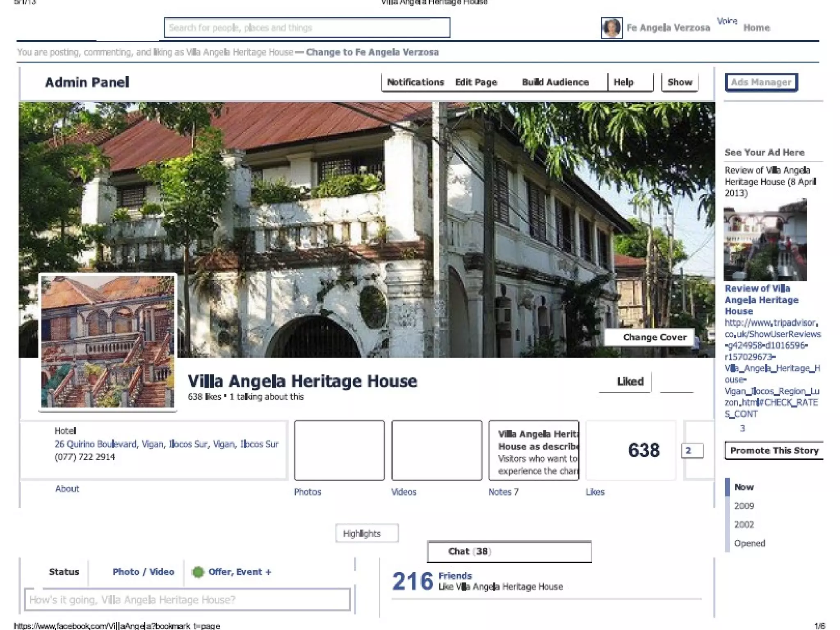Open the 638 Likes tile
The image size is (840, 630).
point(631,450)
